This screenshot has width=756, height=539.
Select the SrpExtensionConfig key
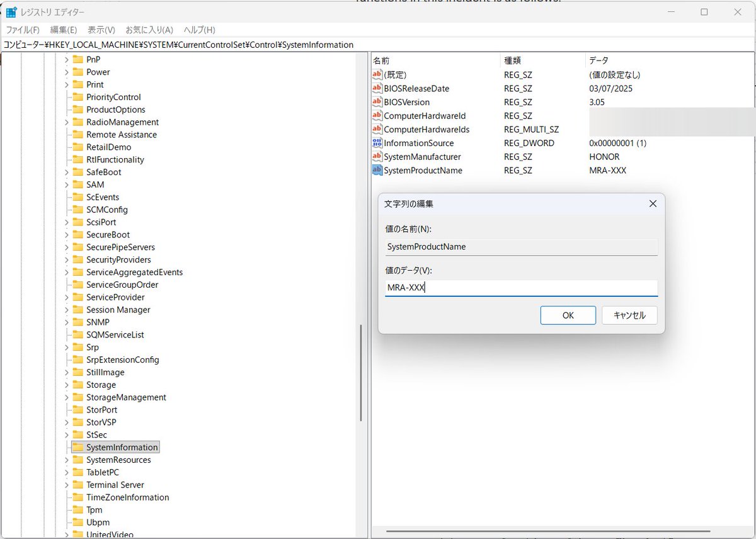click(123, 360)
